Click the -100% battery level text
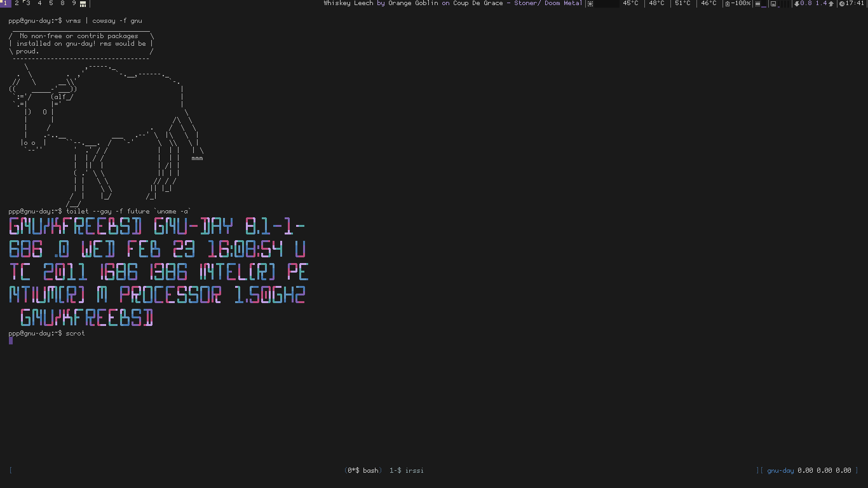Viewport: 868px width, 488px height. [x=741, y=3]
